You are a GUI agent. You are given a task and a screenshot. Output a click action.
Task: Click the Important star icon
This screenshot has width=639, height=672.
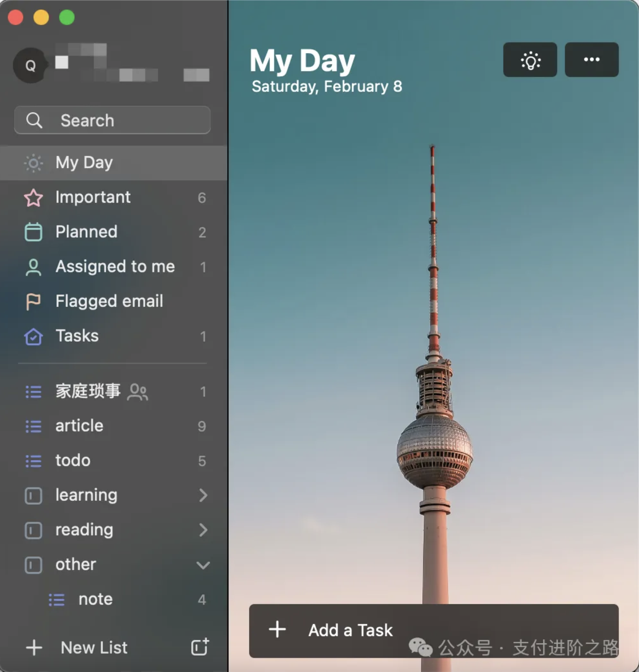click(x=34, y=198)
